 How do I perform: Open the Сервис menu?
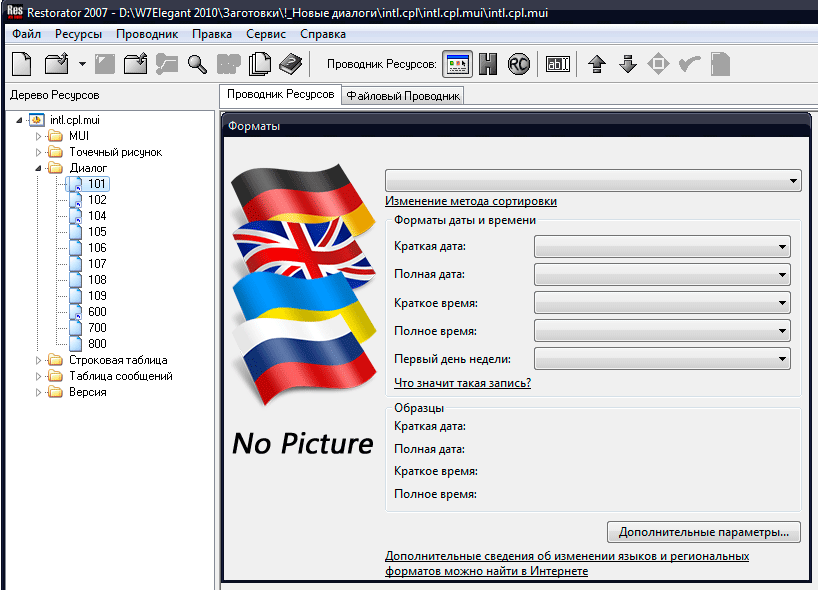click(266, 34)
